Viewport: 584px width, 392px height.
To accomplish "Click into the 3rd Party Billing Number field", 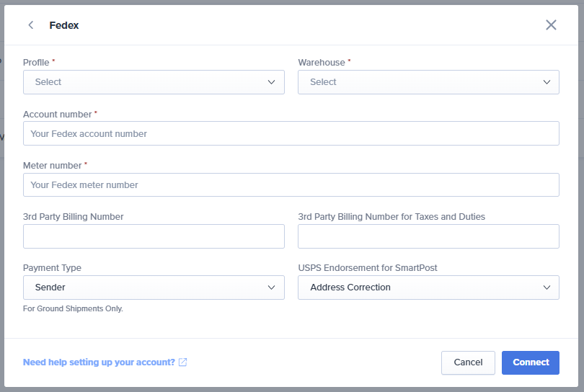I will (154, 236).
